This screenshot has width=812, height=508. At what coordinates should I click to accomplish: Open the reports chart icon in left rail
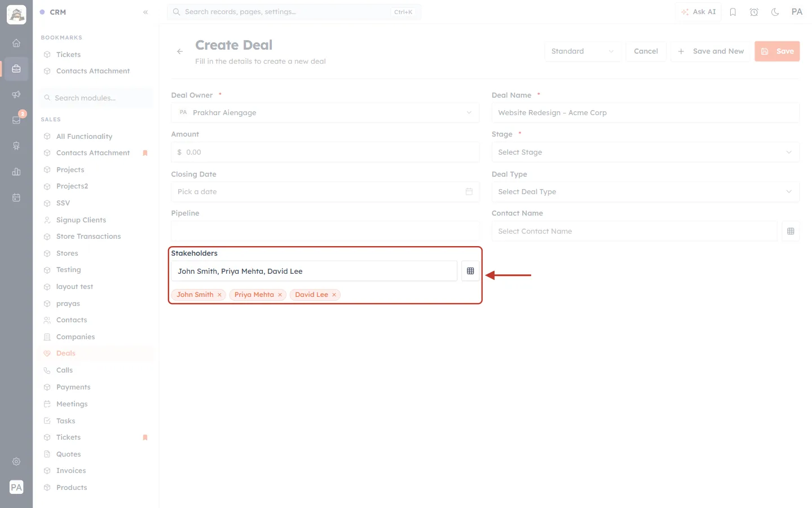[16, 172]
